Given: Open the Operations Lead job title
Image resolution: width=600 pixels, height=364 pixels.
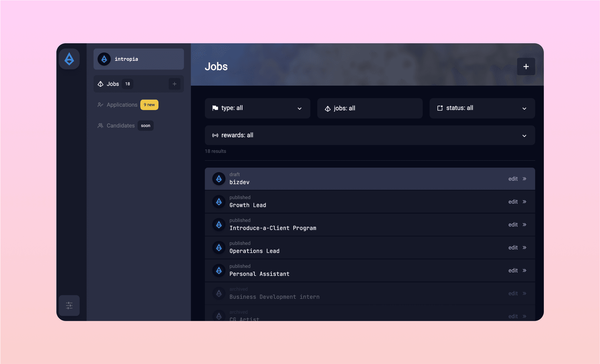Looking at the screenshot, I should [254, 251].
